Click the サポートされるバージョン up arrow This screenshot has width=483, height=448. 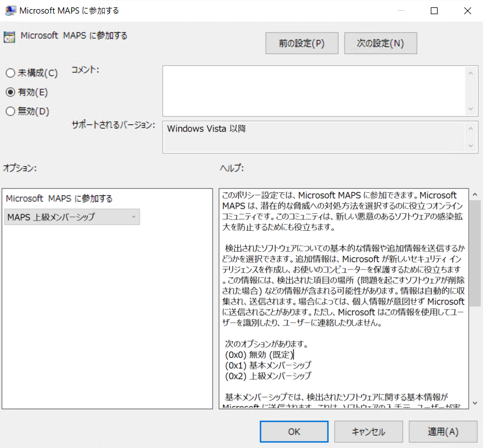coord(471,128)
